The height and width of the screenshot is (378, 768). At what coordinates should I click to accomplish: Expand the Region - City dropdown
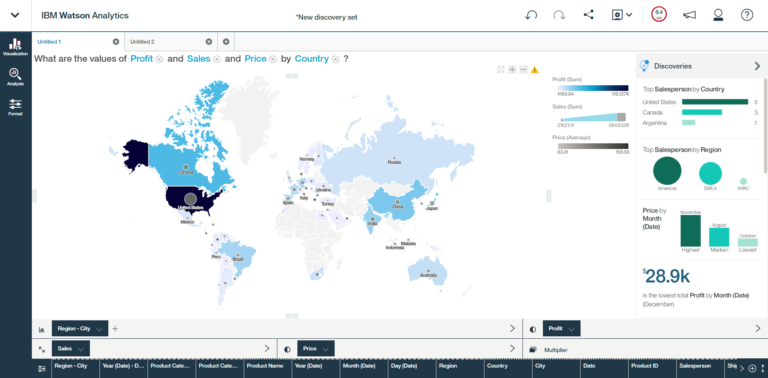coord(80,329)
